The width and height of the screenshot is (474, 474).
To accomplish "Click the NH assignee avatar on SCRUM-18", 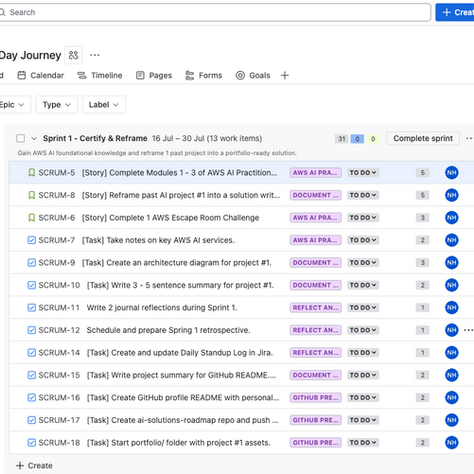I will tap(452, 443).
